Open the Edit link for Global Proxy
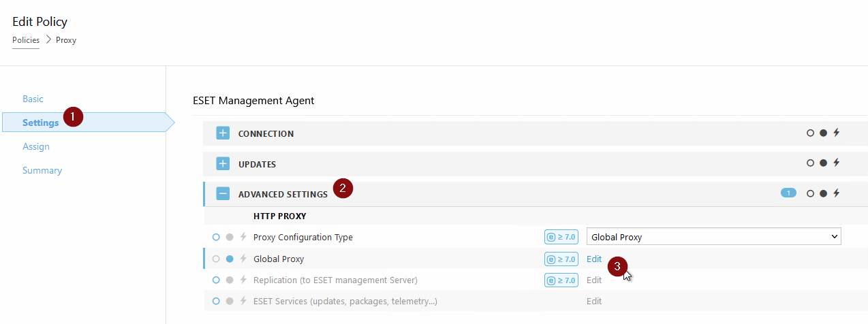Image resolution: width=868 pixels, height=324 pixels. tap(594, 259)
